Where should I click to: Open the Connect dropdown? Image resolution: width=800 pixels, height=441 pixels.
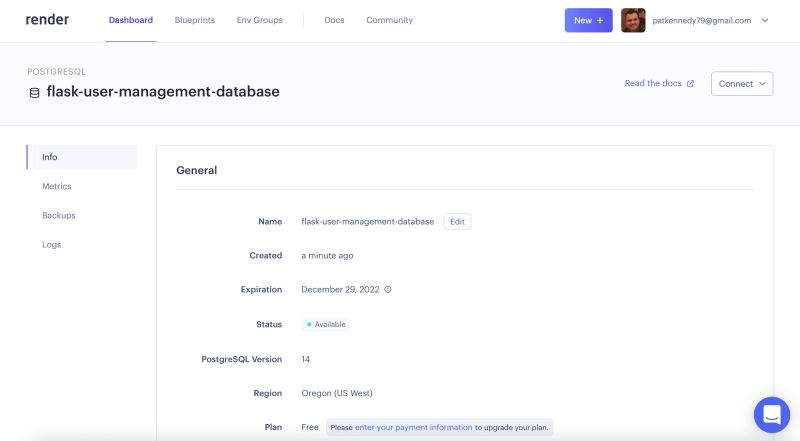coord(742,84)
